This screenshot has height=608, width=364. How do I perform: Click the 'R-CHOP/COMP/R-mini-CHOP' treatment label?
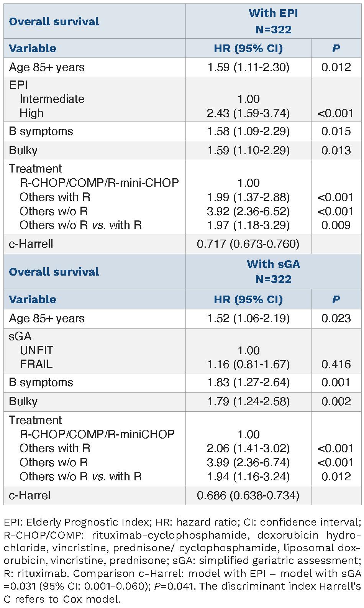[x=99, y=183]
